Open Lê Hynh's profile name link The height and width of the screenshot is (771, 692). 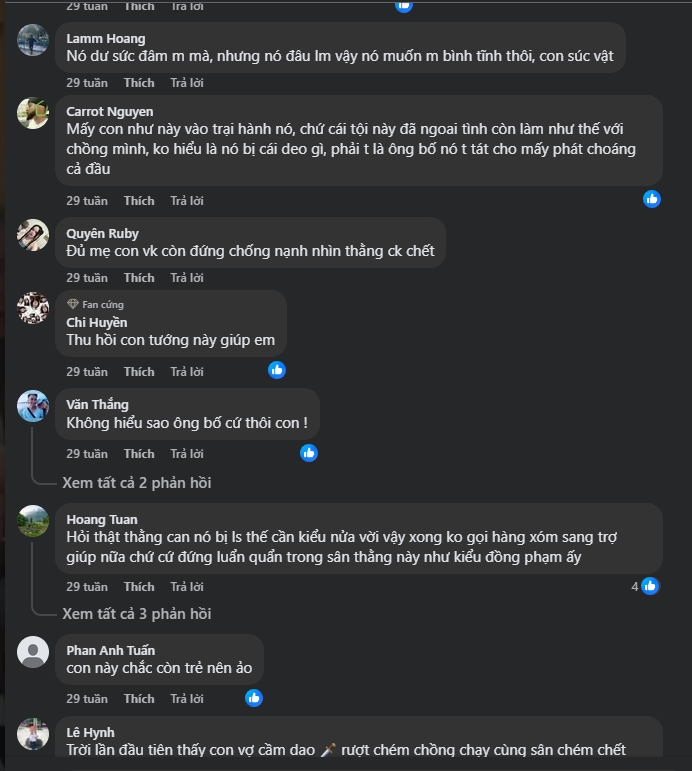click(90, 733)
